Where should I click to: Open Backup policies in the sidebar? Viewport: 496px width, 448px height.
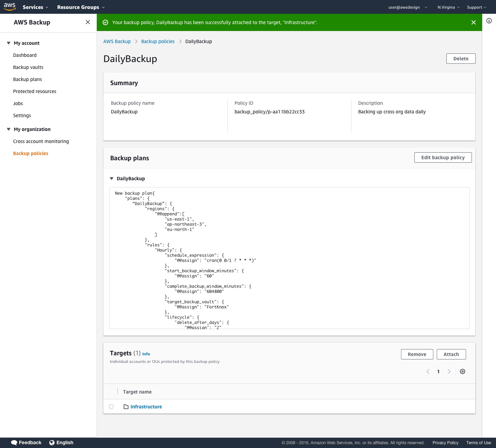(31, 153)
